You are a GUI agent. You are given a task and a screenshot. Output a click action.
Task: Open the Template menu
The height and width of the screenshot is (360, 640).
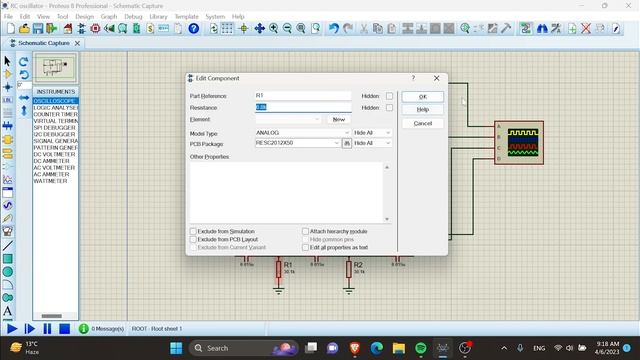pos(187,17)
